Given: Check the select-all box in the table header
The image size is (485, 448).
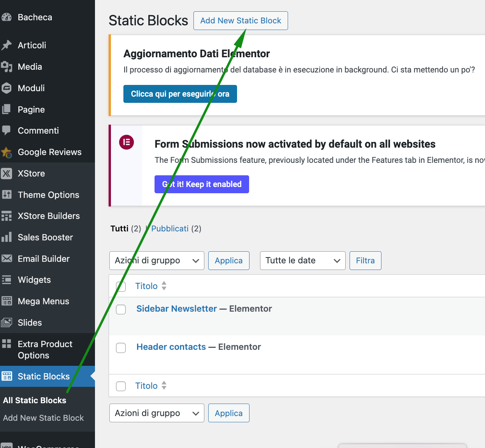Looking at the screenshot, I should coord(121,286).
